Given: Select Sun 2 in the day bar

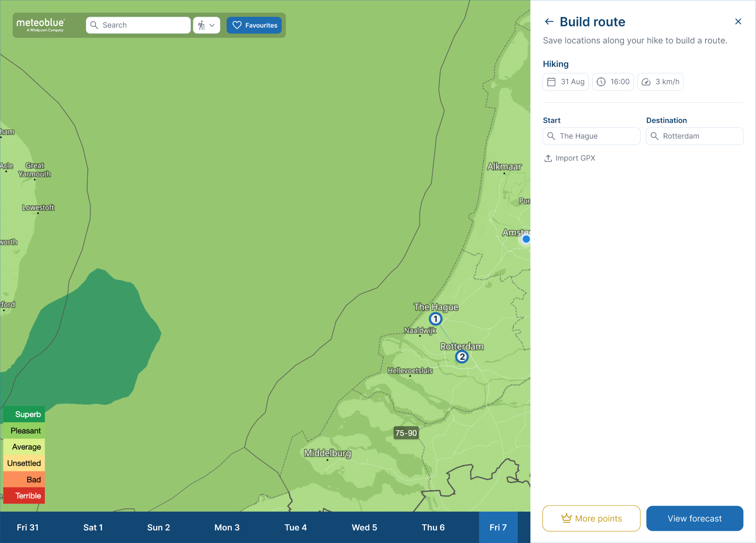Looking at the screenshot, I should pos(159,527).
